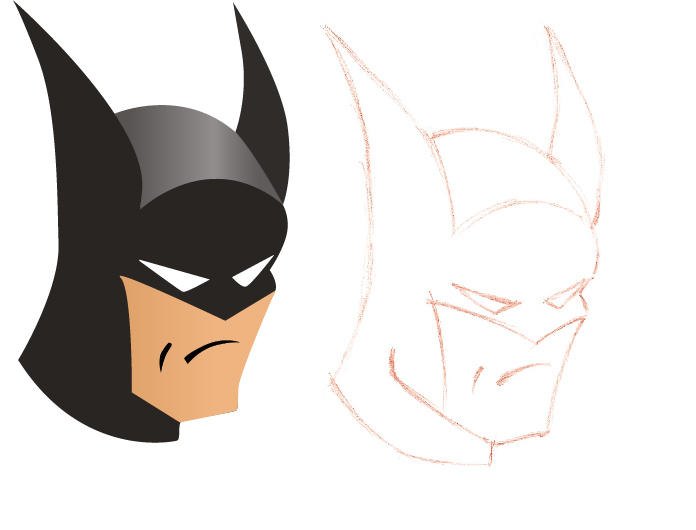Select the colored Batman head illustration
Image resolution: width=696 pixels, height=530 pixels.
(x=153, y=222)
